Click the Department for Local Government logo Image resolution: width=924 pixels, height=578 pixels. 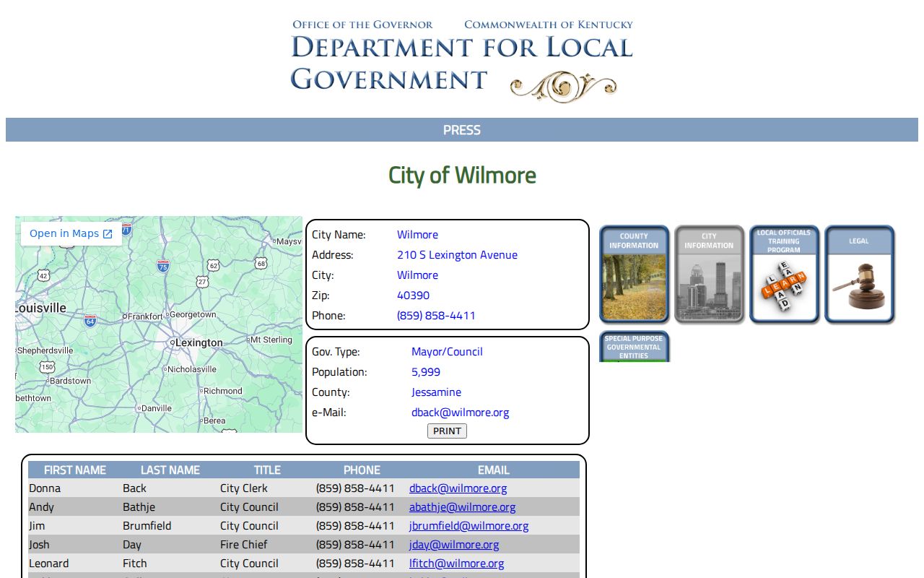click(x=462, y=61)
